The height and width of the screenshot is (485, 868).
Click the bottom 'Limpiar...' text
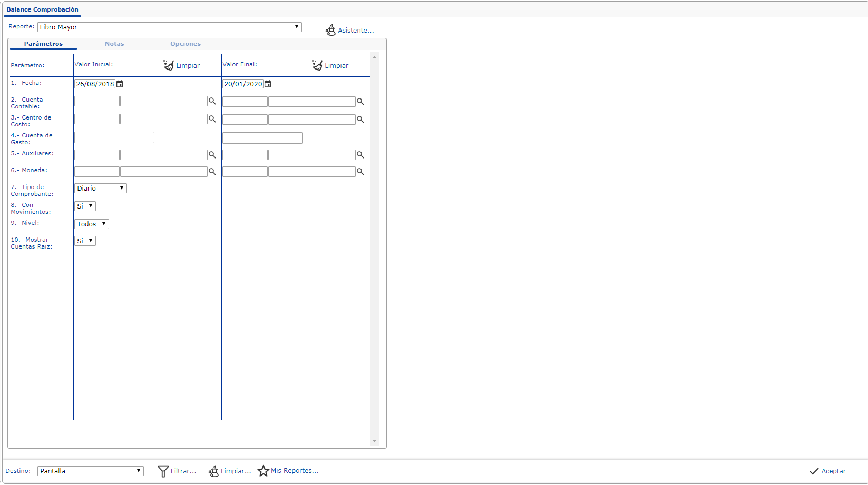[x=236, y=471]
